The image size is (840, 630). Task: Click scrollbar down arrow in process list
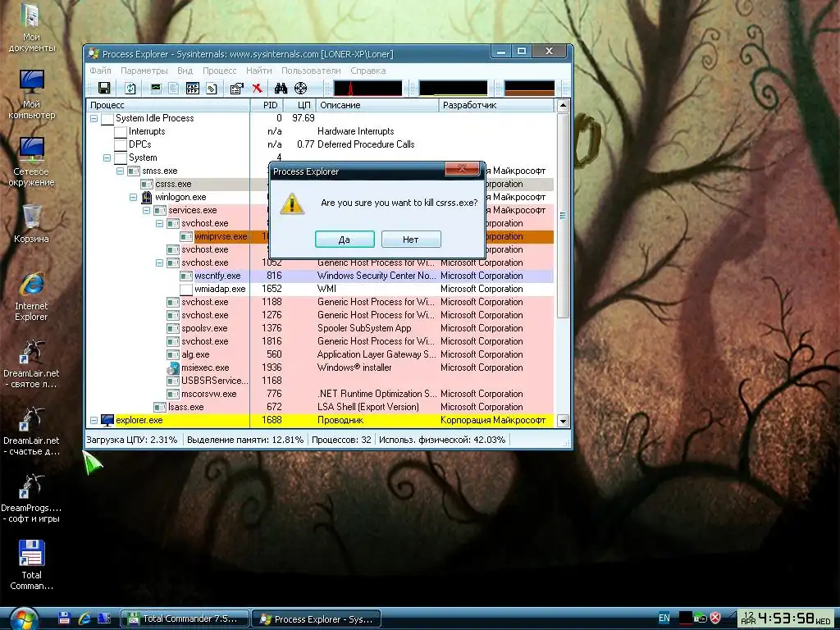(563, 421)
